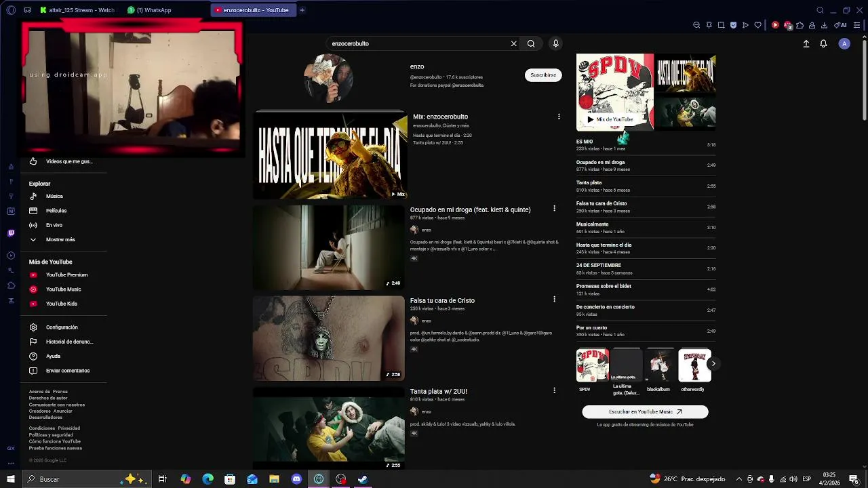Click the heart bookmark icon in toolbar
The height and width of the screenshot is (488, 868).
[757, 25]
